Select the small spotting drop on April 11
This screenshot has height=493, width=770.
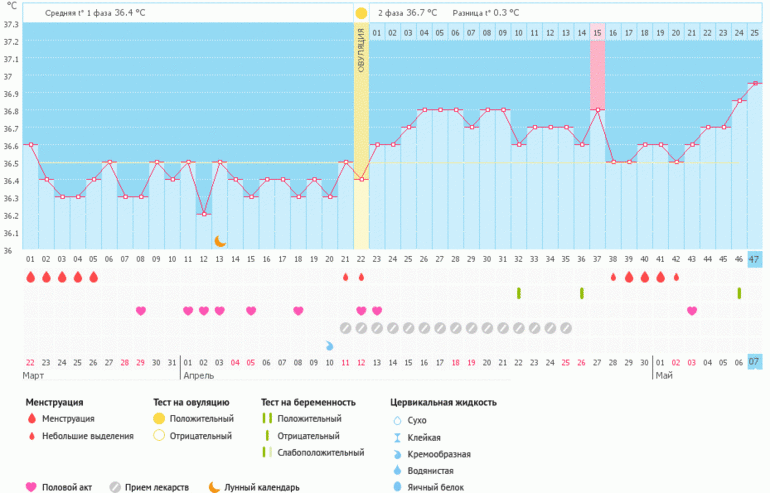coord(345,277)
